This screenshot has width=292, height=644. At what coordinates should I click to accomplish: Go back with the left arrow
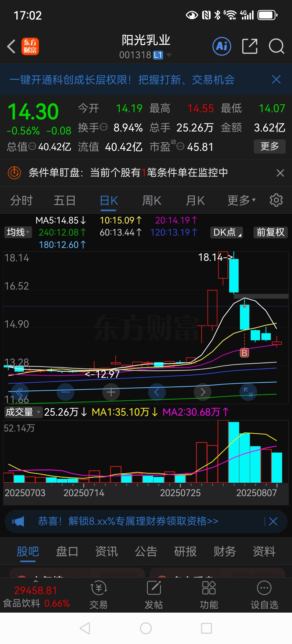pyautogui.click(x=11, y=46)
